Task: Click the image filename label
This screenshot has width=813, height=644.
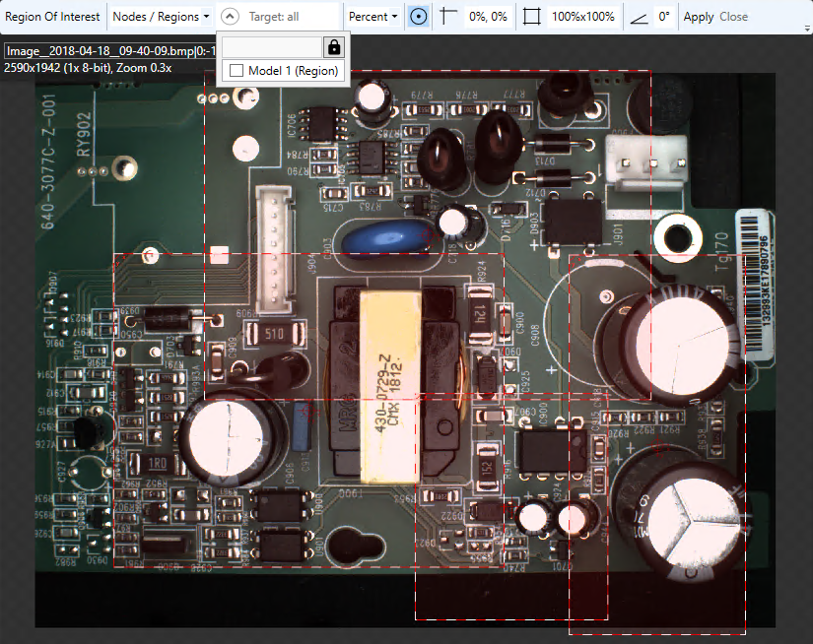Action: [x=109, y=51]
